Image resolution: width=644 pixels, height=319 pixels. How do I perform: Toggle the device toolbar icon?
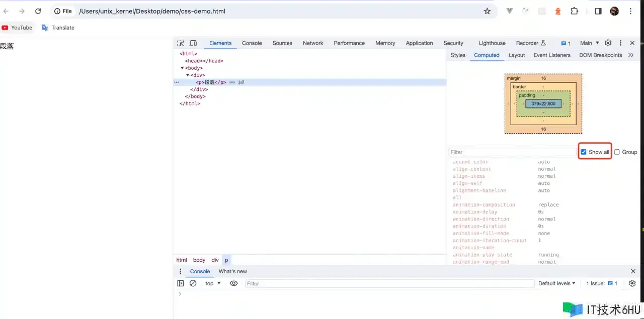(193, 43)
